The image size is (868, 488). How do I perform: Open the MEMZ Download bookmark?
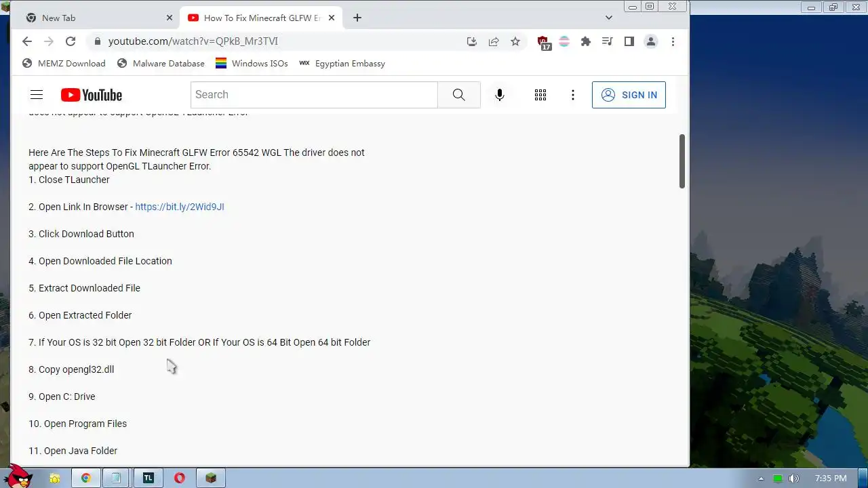[64, 63]
